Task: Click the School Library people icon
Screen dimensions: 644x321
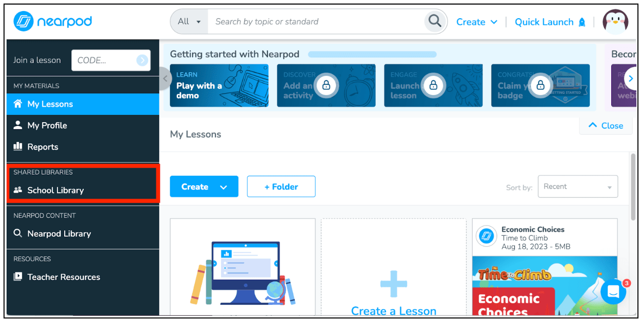Action: (x=18, y=190)
